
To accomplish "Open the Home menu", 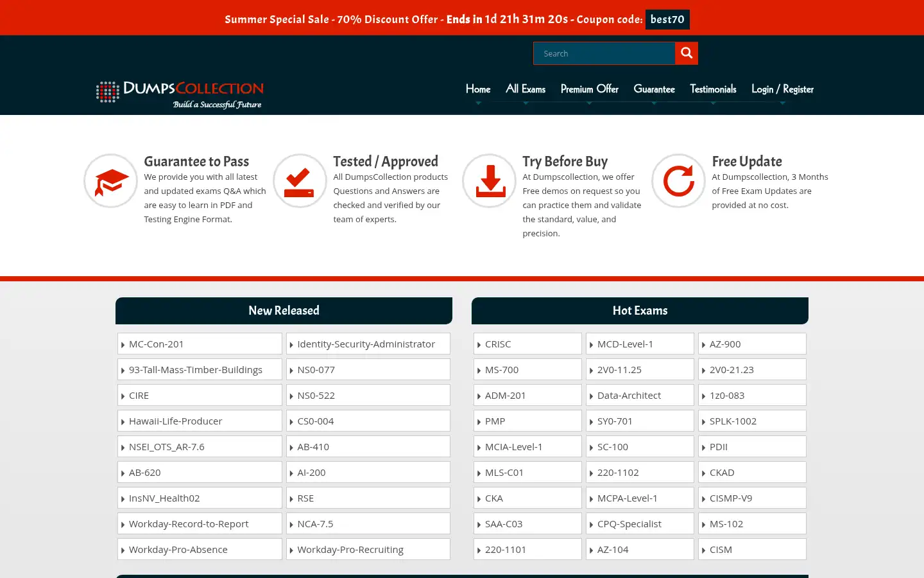I will click(478, 89).
